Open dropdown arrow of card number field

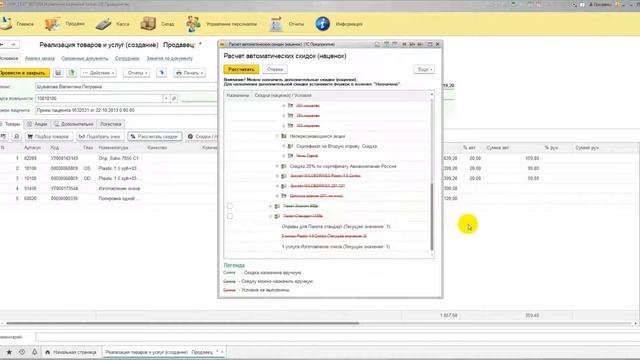166,98
